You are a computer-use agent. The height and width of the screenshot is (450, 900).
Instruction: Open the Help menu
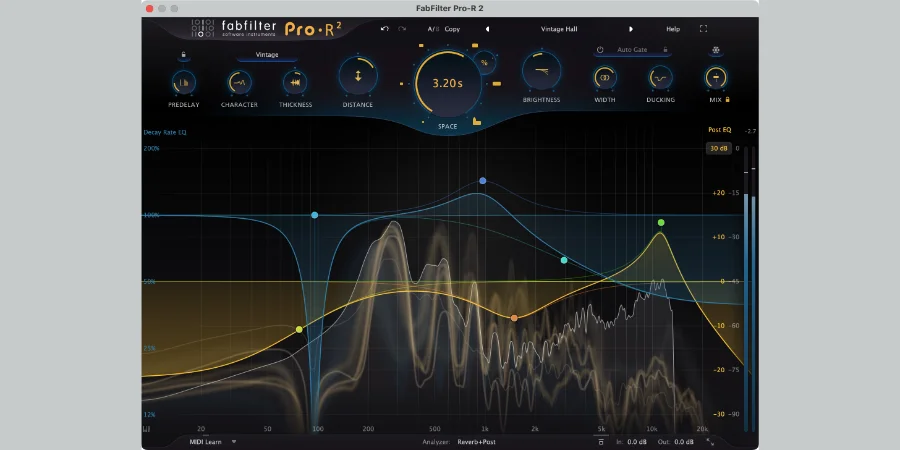[673, 29]
